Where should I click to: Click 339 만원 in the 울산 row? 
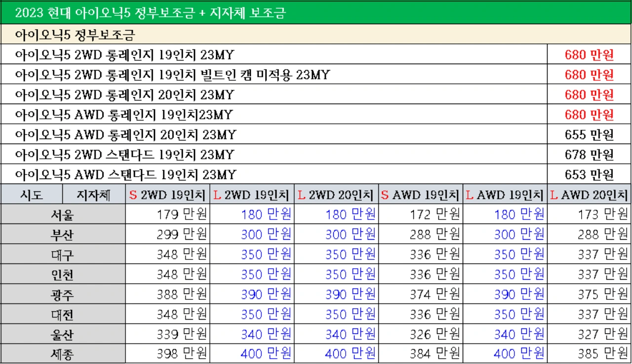coord(182,334)
